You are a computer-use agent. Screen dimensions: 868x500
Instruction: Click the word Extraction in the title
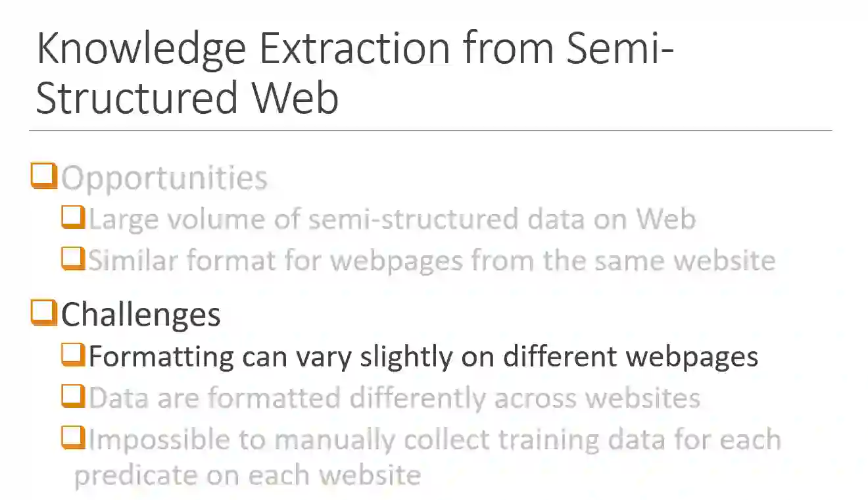pyautogui.click(x=355, y=50)
